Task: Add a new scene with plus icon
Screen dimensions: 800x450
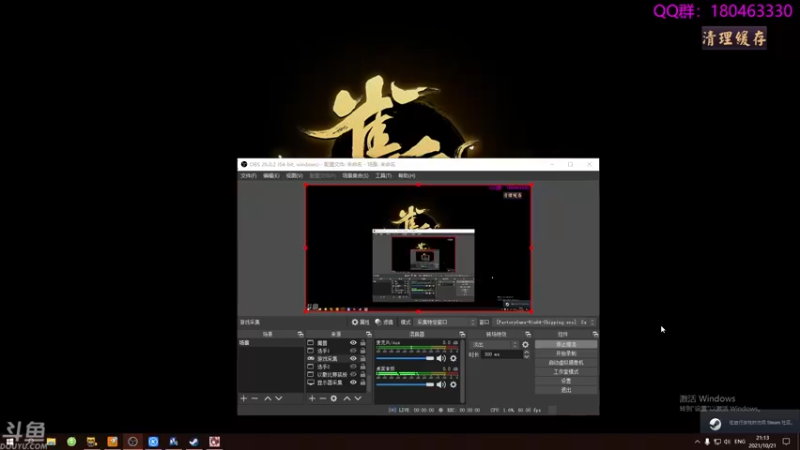Action: coord(243,398)
